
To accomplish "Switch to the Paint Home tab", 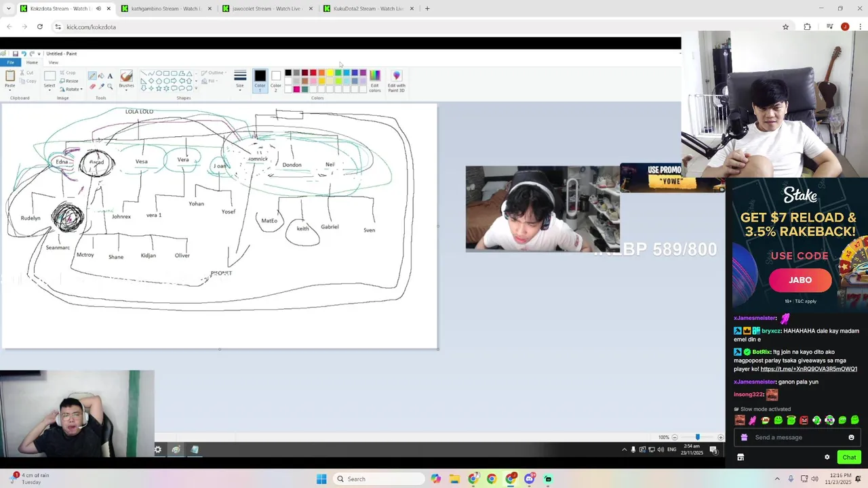I will 32,62.
